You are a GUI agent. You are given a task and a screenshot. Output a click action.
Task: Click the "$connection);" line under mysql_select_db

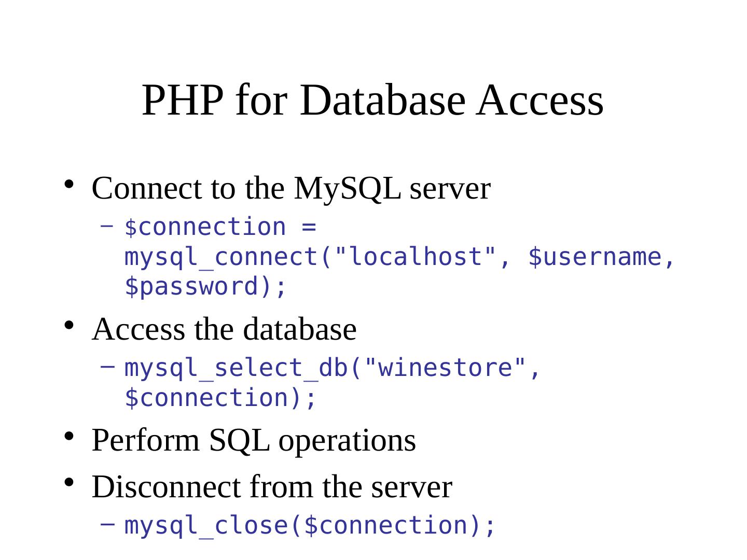coord(220,398)
